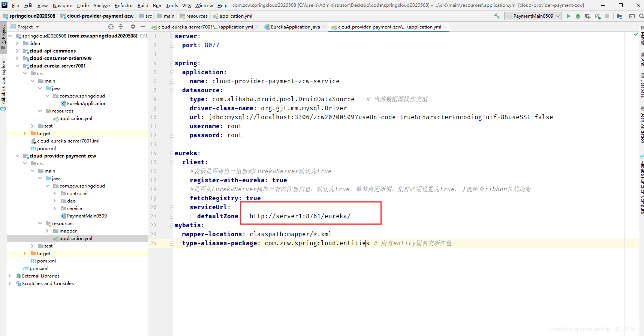This screenshot has width=644, height=336.
Task: Toggle fold marker at the serviceUrl line
Action: coord(172,207)
